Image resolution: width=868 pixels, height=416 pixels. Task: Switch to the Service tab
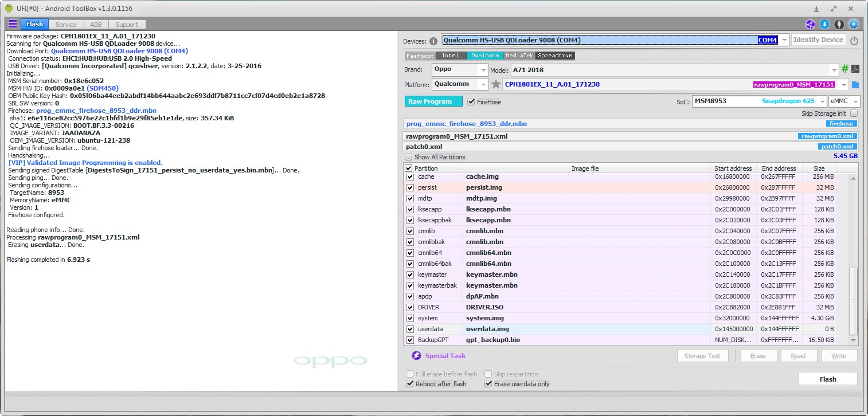click(x=66, y=25)
